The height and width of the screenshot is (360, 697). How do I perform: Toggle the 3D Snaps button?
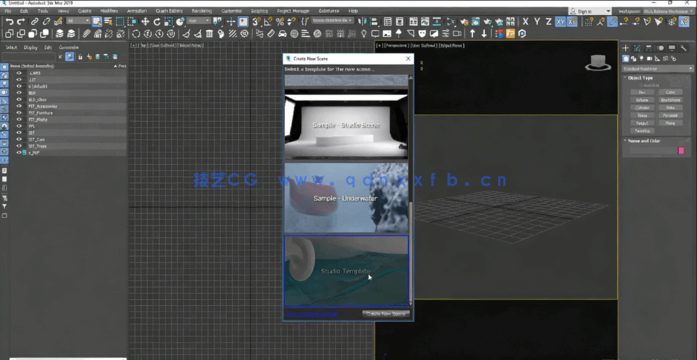coord(256,21)
